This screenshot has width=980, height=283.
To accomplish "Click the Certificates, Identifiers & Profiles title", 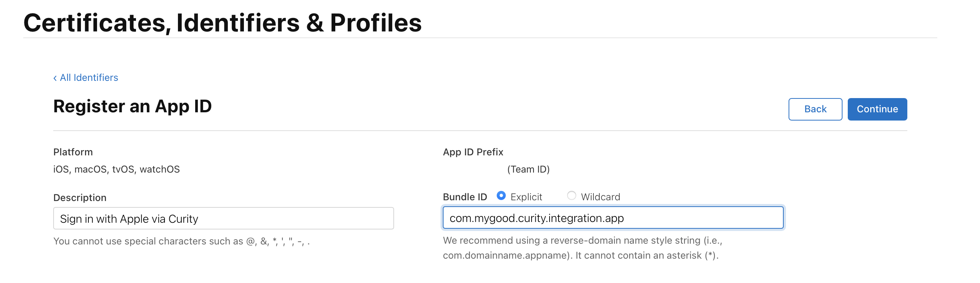I will tap(223, 23).
